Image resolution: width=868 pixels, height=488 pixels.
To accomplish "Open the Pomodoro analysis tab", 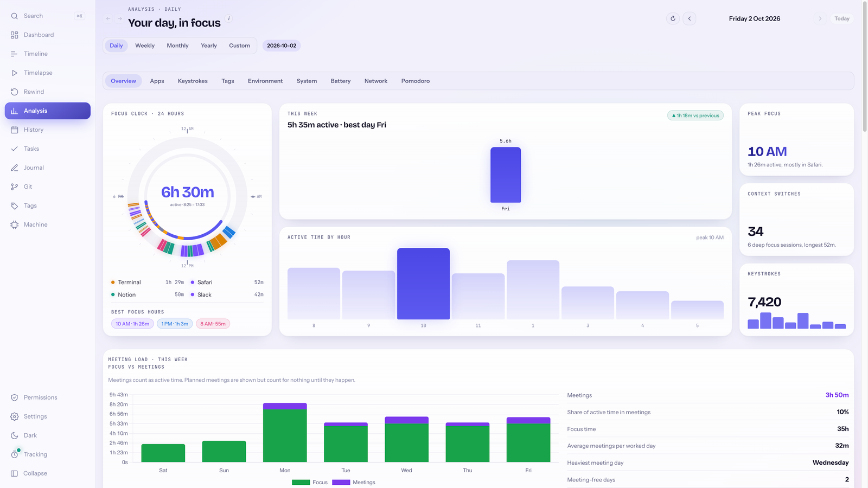I will click(416, 81).
